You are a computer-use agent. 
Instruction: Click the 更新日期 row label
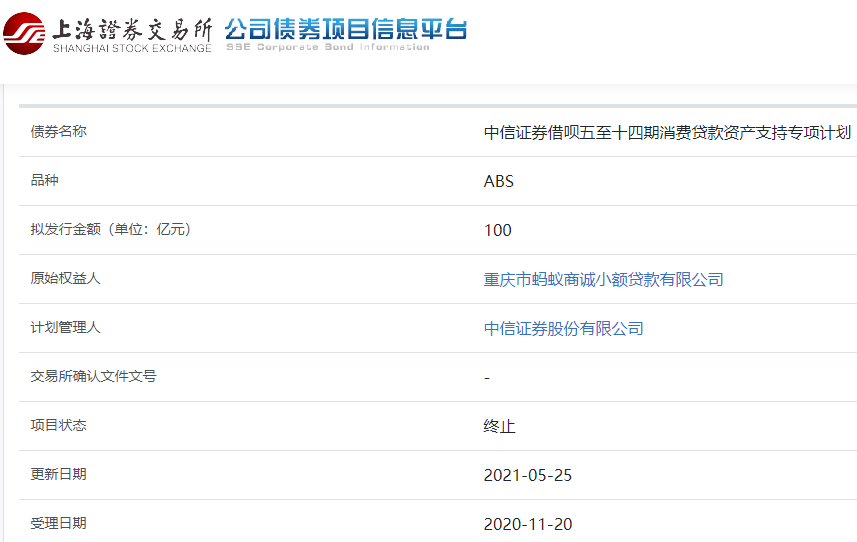point(59,475)
